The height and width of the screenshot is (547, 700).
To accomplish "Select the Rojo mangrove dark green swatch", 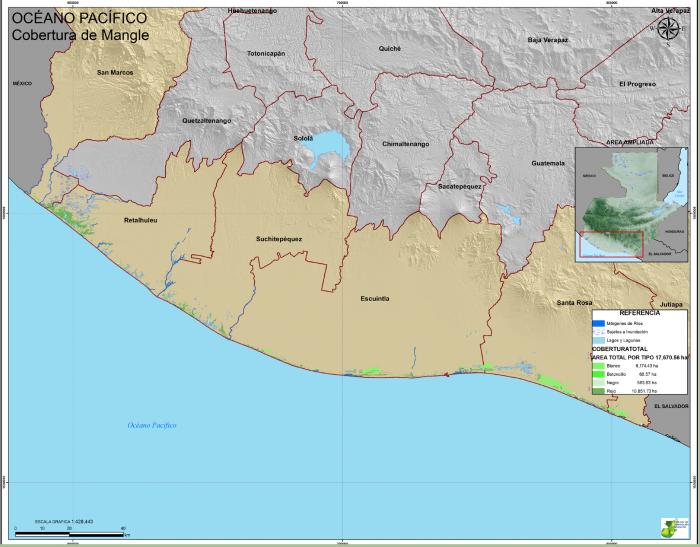I will 598,391.
